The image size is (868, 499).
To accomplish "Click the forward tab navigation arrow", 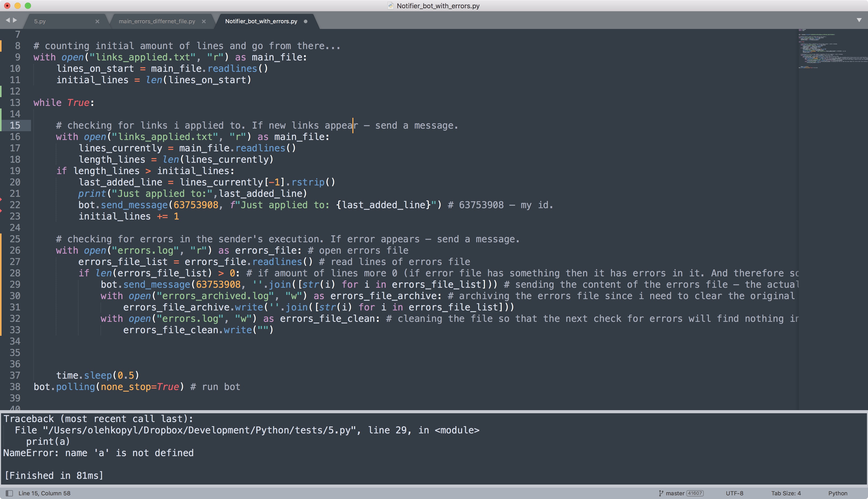I will coord(15,20).
